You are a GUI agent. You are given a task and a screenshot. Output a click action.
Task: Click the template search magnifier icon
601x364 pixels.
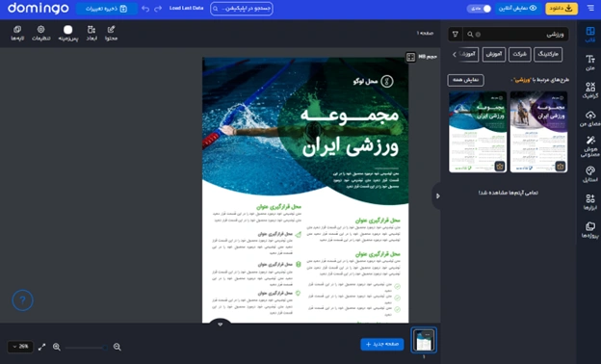[470, 35]
